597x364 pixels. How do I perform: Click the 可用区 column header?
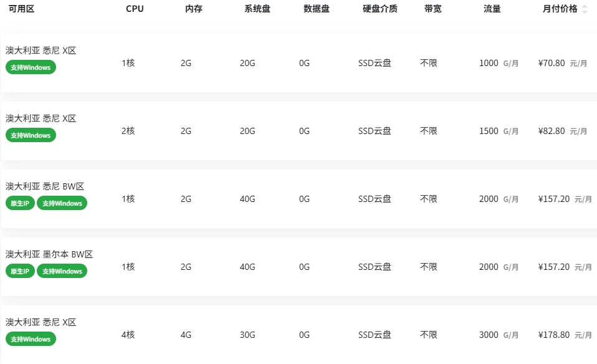pos(21,9)
